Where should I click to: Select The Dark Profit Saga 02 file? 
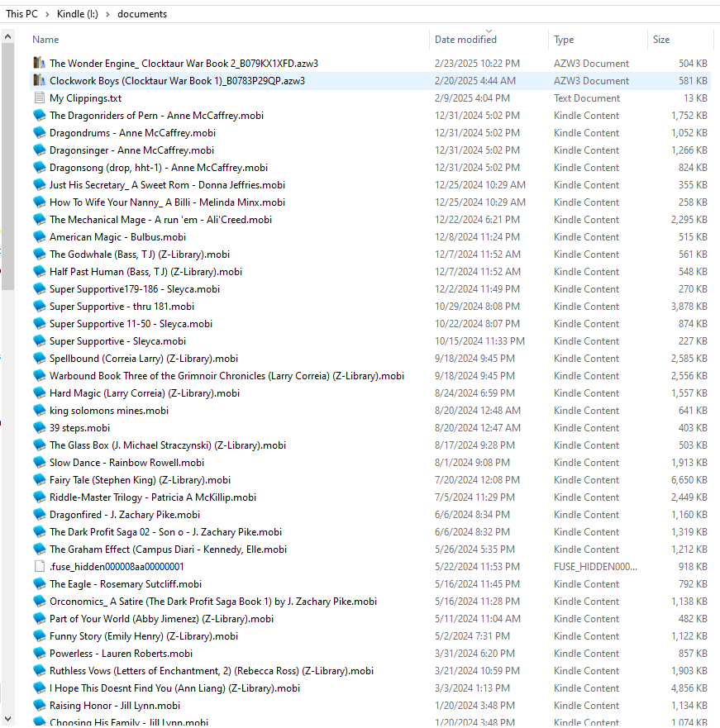(x=166, y=532)
